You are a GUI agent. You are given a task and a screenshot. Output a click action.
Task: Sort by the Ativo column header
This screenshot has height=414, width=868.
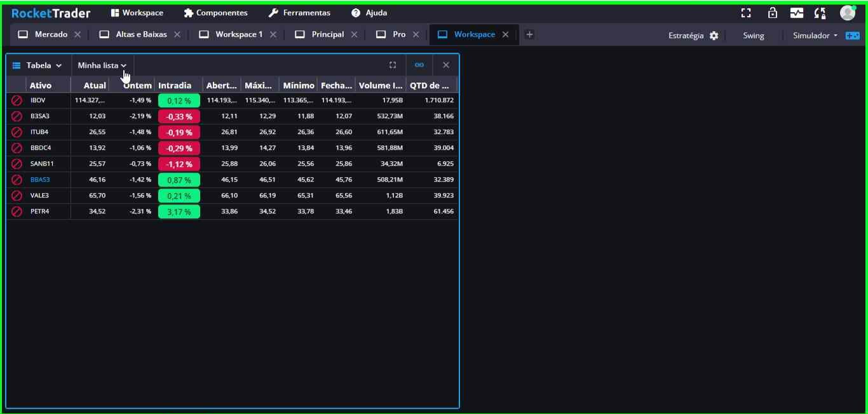[x=41, y=85]
